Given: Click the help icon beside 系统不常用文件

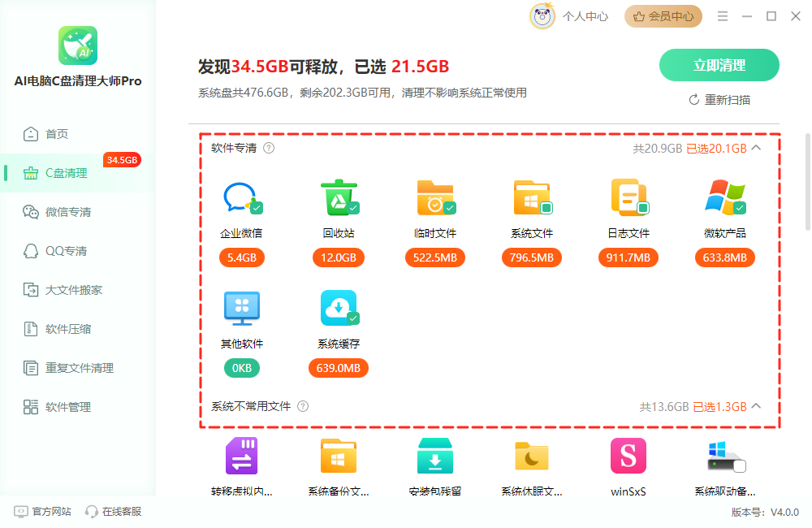Looking at the screenshot, I should coord(303,407).
